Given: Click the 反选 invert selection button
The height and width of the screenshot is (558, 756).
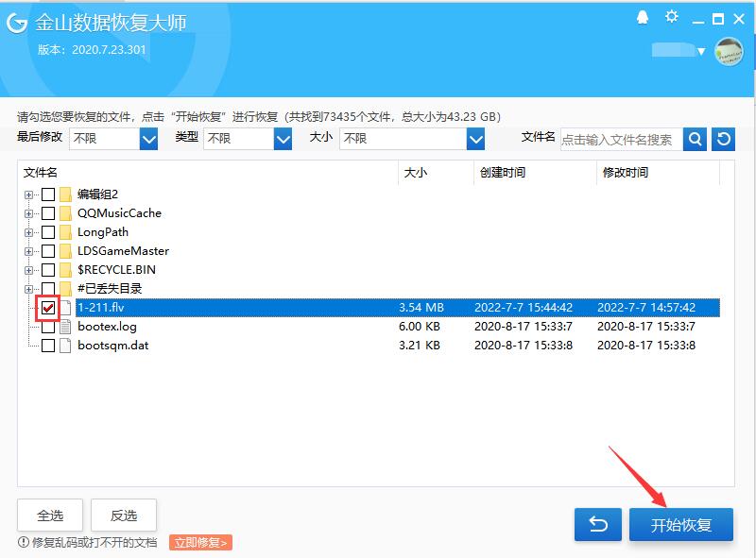Looking at the screenshot, I should point(124,516).
